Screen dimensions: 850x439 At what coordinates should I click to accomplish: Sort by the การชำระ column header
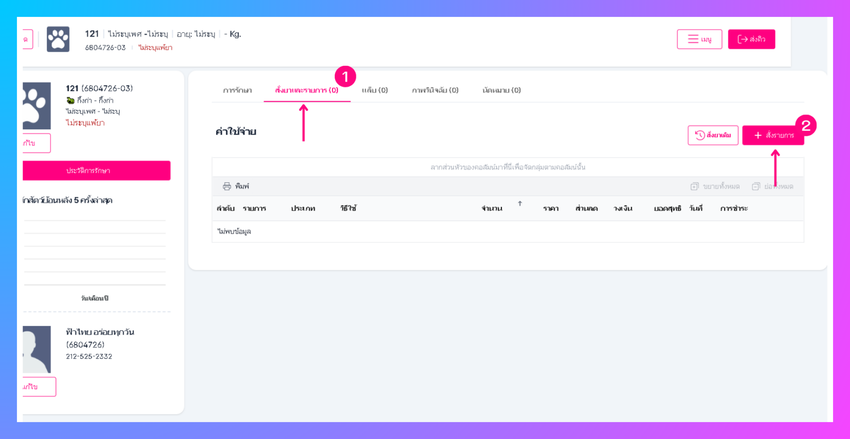[734, 209]
